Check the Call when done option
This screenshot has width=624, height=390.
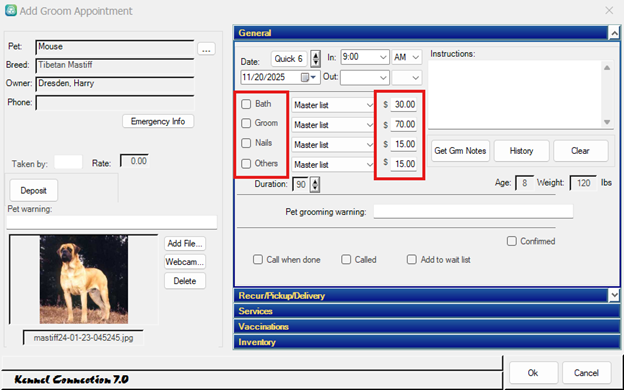coord(258,260)
